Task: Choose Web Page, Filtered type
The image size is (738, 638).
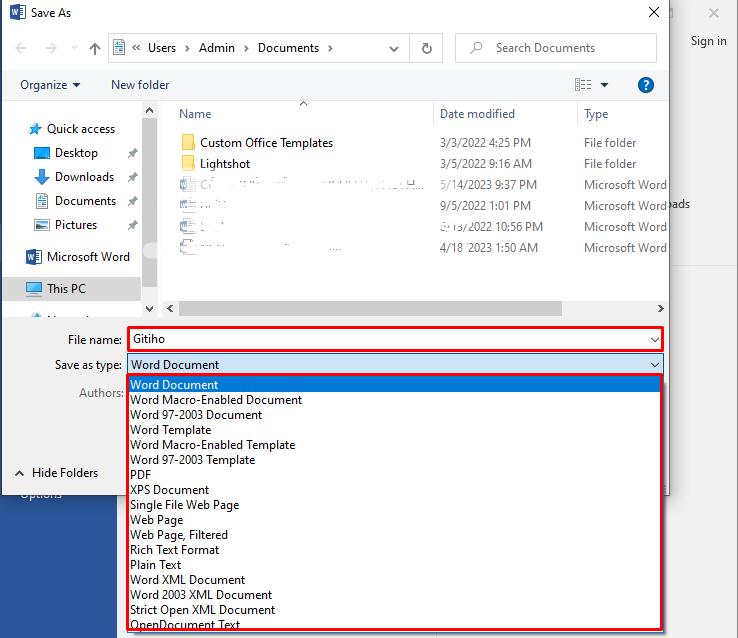Action: click(395, 535)
